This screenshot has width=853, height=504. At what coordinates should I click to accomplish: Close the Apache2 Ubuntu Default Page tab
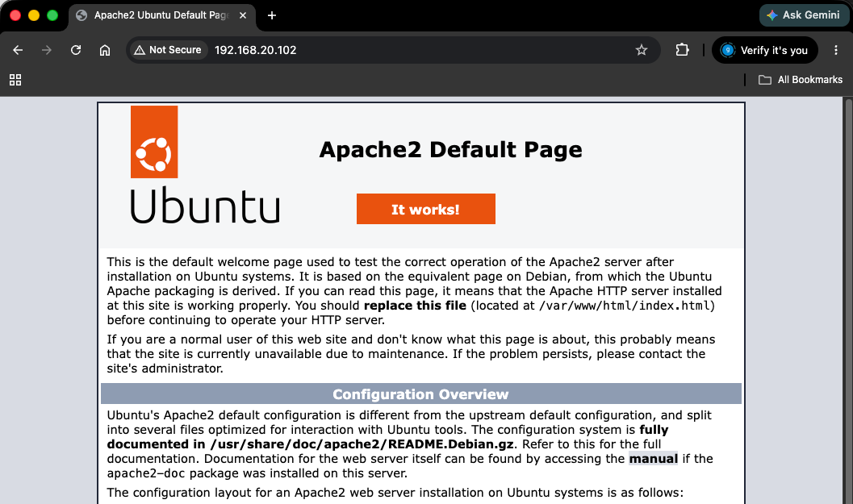pyautogui.click(x=243, y=15)
